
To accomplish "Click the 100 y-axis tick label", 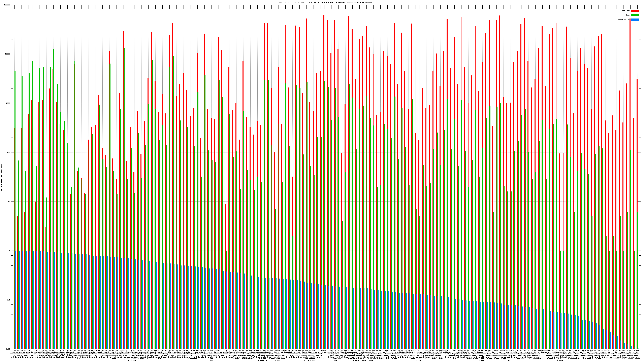I will pos(9,152).
